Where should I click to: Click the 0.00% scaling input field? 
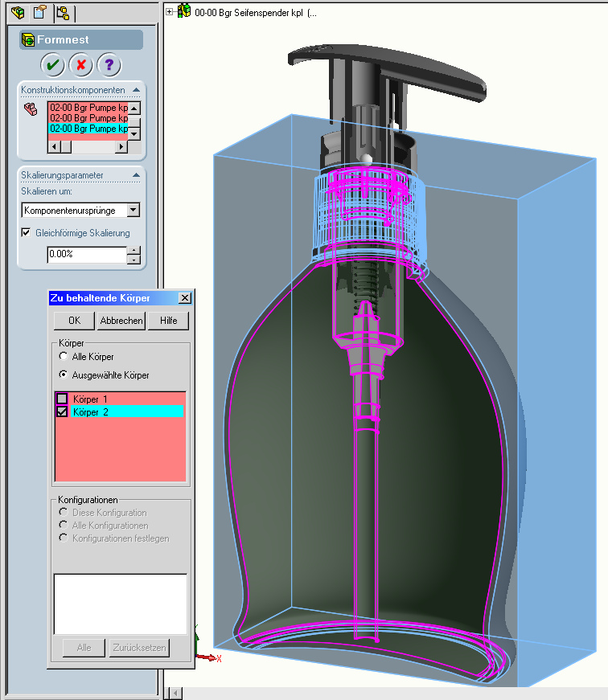[87, 255]
